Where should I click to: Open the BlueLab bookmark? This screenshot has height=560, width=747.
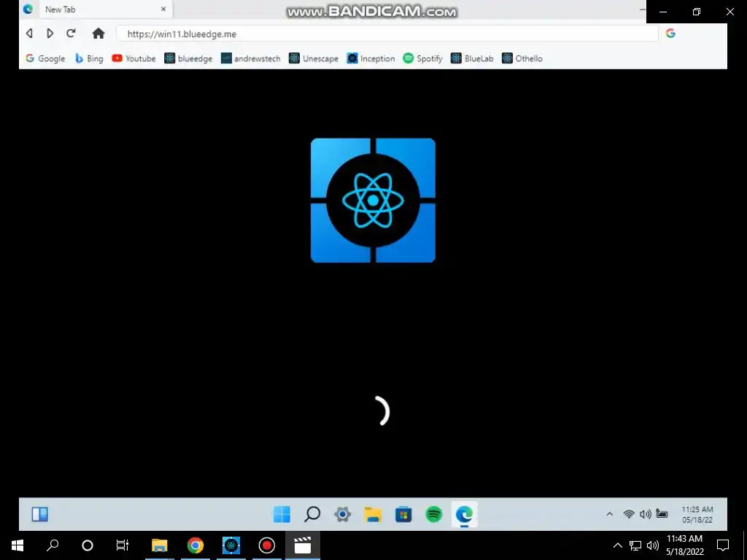click(472, 58)
